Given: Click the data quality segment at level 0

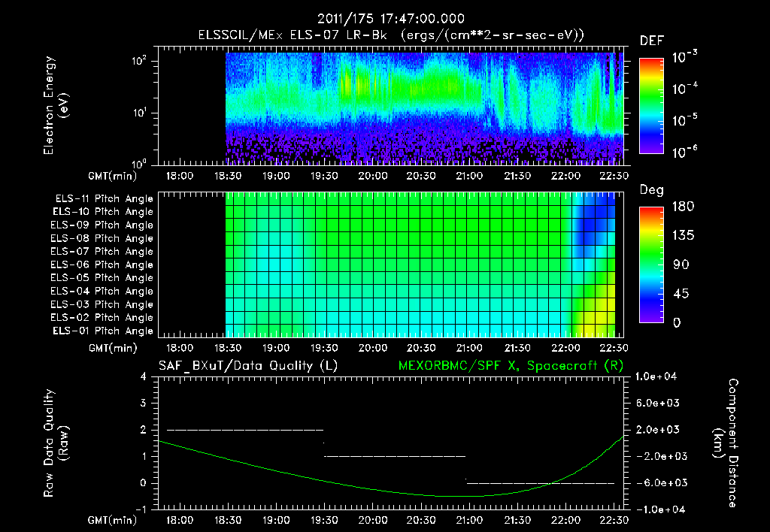Looking at the screenshot, I should click(x=541, y=483).
